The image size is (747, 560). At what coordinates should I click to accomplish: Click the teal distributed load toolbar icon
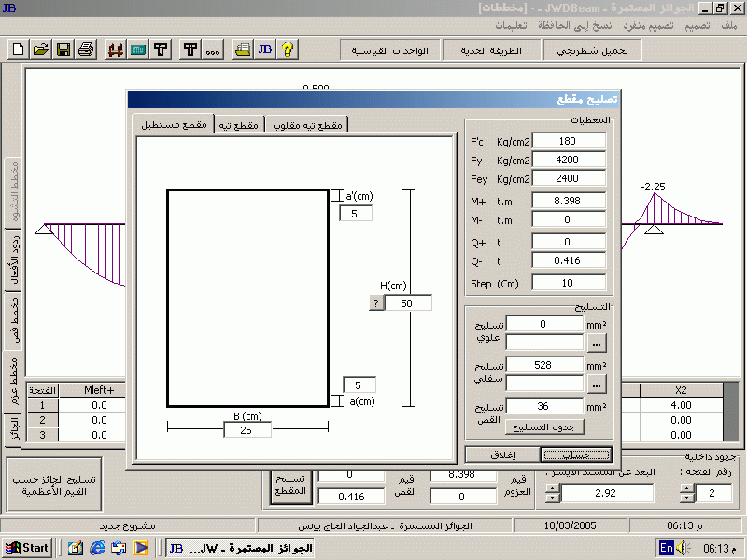point(138,49)
